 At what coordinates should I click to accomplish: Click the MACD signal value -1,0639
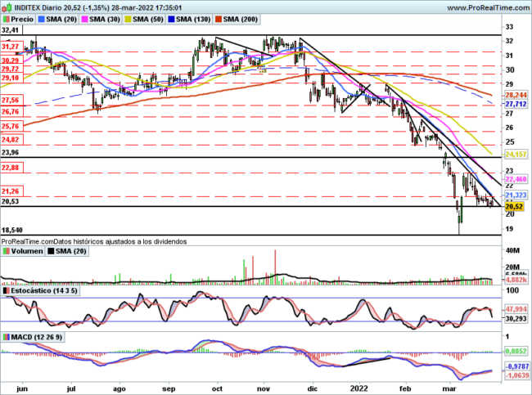pos(516,375)
